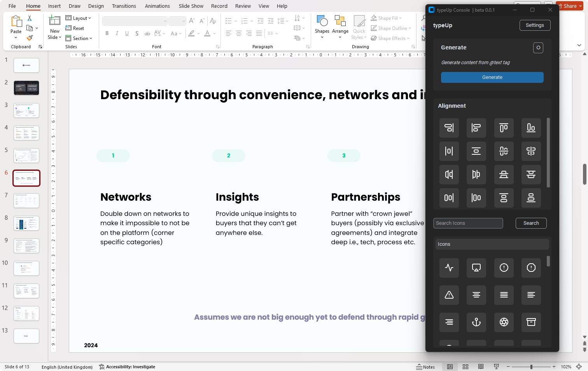Image resolution: width=588 pixels, height=371 pixels.
Task: Switch to the Slide Show tab
Action: click(191, 6)
